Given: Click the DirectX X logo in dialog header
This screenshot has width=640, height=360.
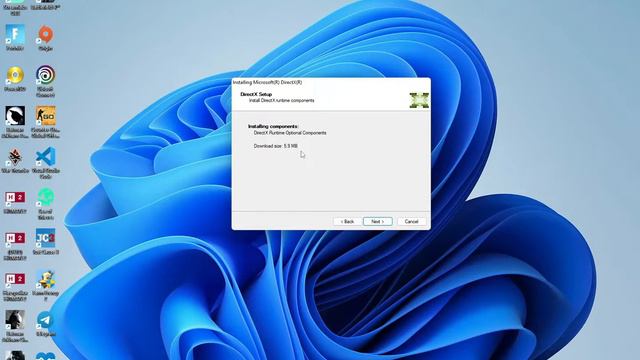Looking at the screenshot, I should click(419, 100).
